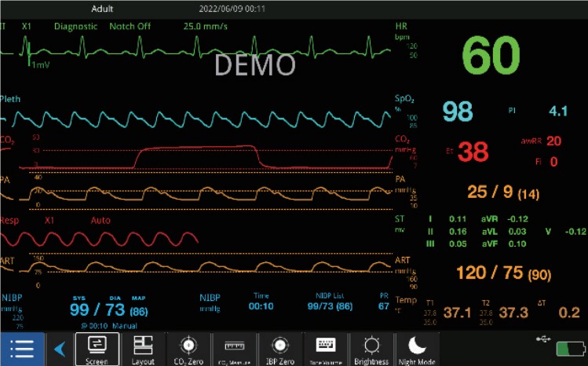Click the ruler icon quick key
588x366 pixels.
[x=234, y=349]
